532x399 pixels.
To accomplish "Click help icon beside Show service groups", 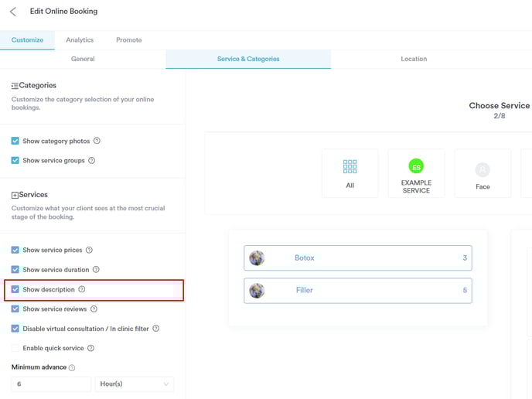I will [91, 161].
